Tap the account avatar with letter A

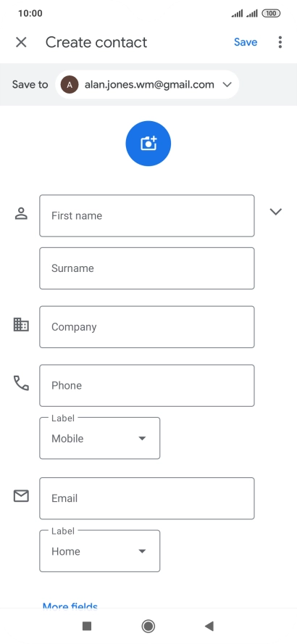coord(70,85)
